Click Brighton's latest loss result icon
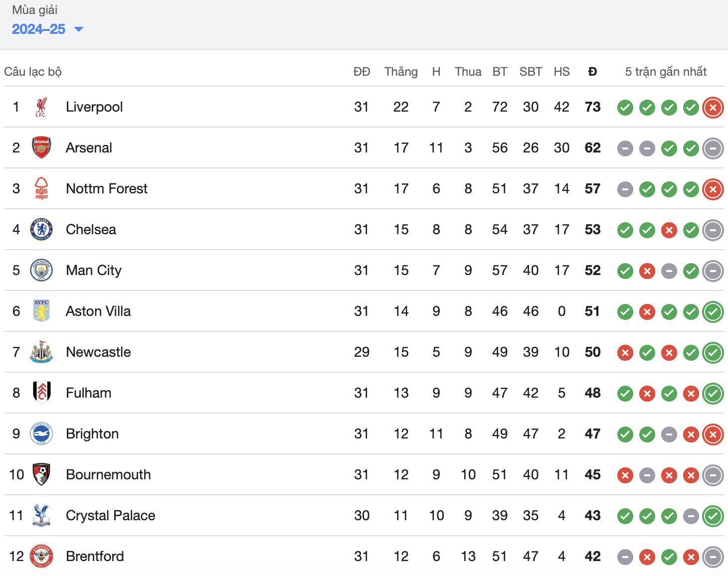Viewport: 728px width, 576px height. 713,434
